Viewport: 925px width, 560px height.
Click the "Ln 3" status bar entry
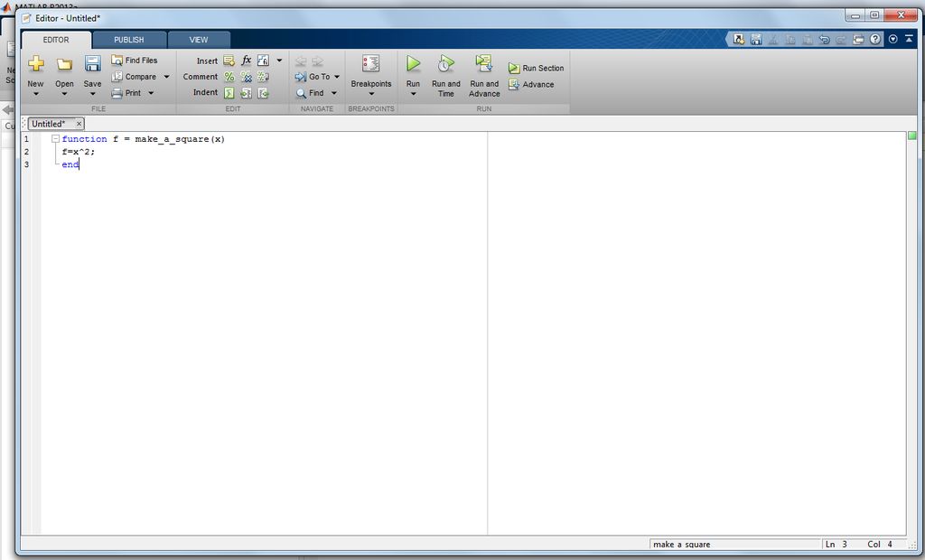(836, 544)
